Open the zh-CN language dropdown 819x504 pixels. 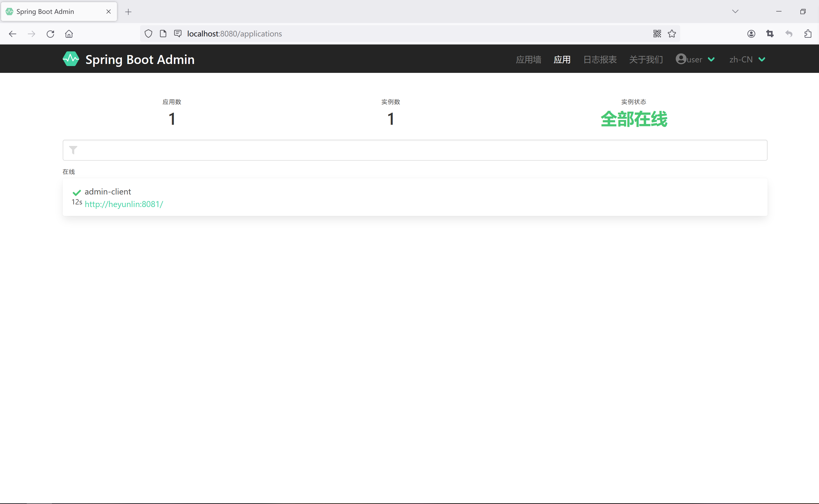point(747,59)
